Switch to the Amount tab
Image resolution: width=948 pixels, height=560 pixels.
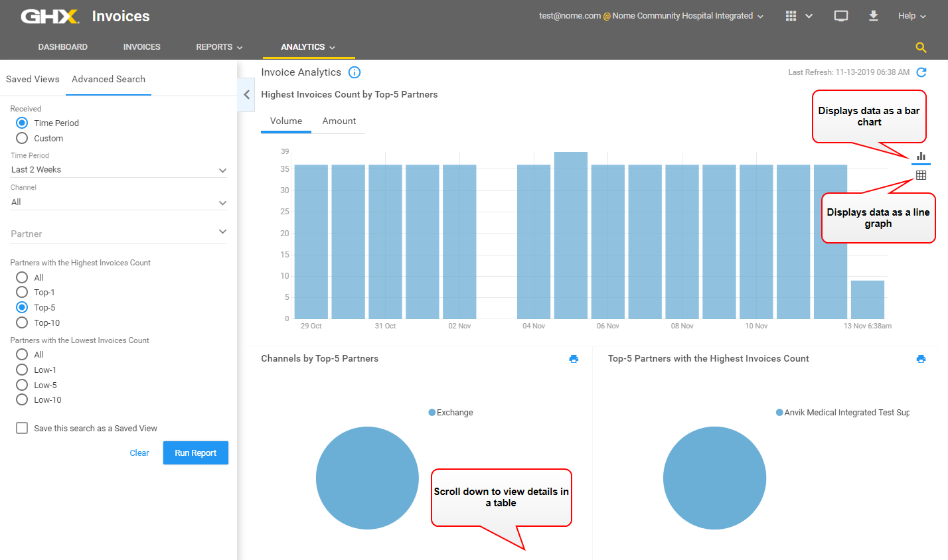click(x=339, y=121)
